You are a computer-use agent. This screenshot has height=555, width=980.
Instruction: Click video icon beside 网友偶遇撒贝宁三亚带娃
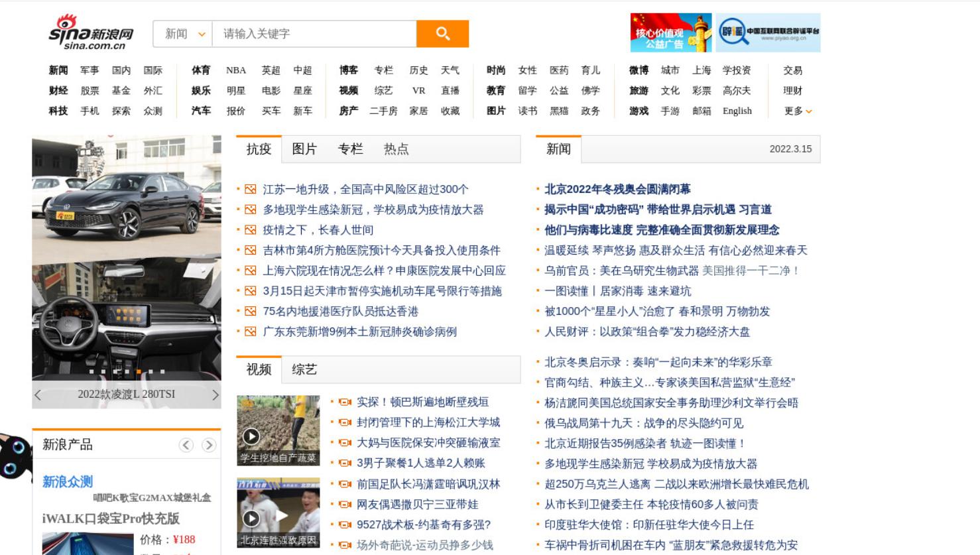[345, 505]
